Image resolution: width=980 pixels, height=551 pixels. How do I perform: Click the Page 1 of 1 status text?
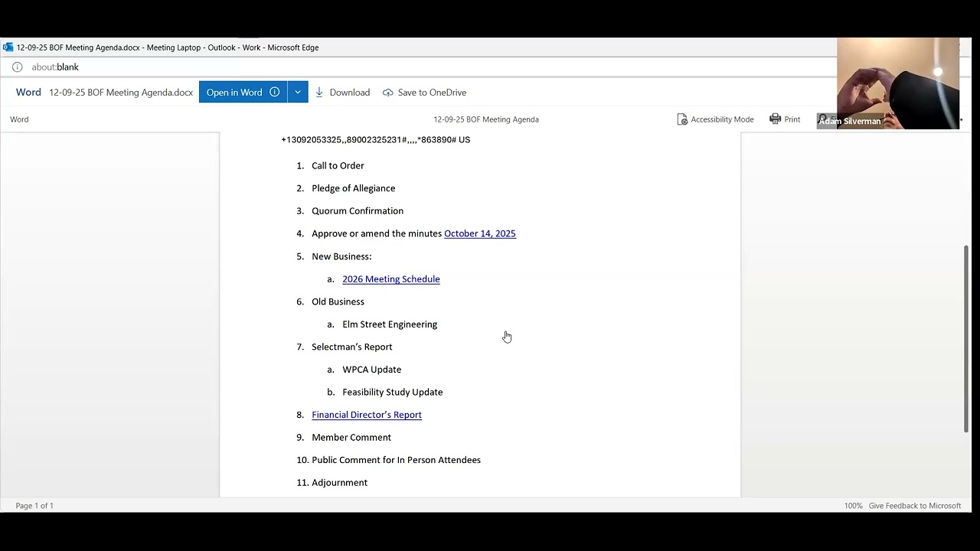(x=34, y=506)
